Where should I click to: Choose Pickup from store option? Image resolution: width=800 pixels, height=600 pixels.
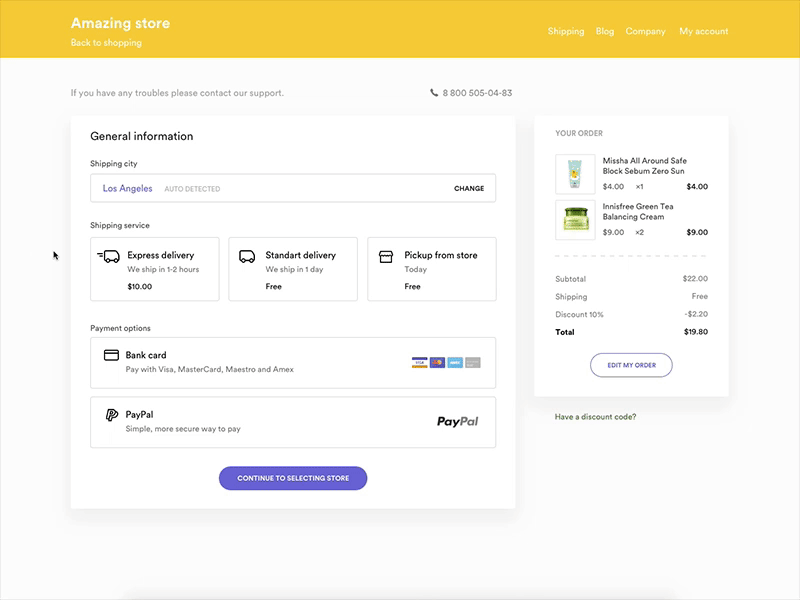[432, 269]
